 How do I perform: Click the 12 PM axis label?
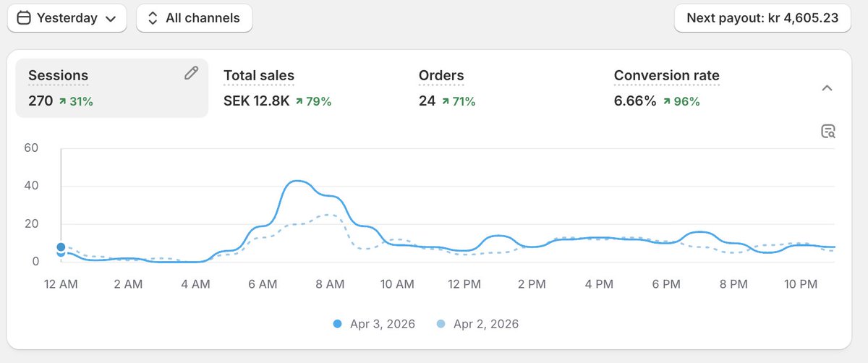pos(464,285)
